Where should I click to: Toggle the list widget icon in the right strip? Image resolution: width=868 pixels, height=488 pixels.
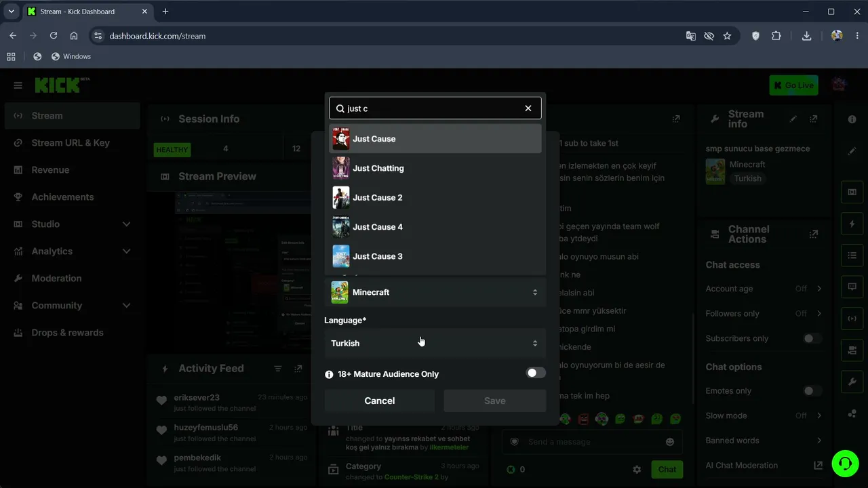coord(852,256)
